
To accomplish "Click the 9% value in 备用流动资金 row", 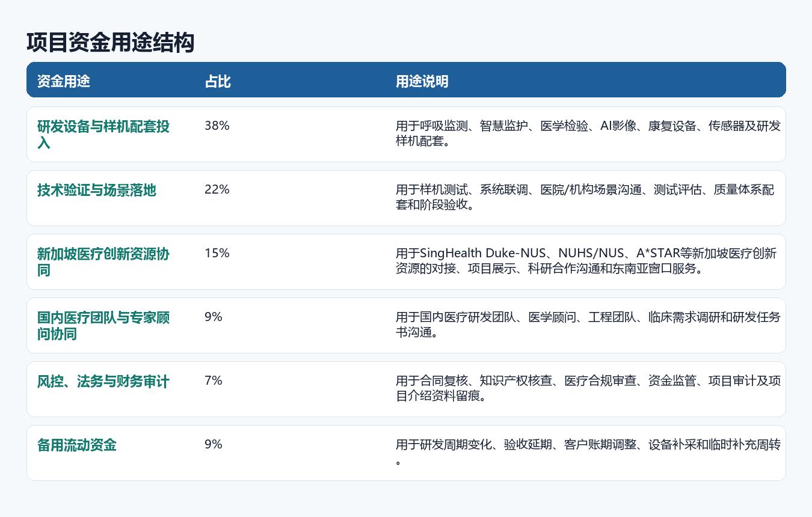I will click(214, 444).
